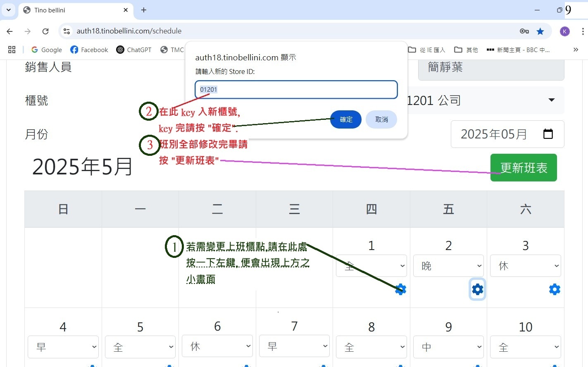Click the gear icon under day 3
Image resolution: width=588 pixels, height=367 pixels.
[x=555, y=289]
